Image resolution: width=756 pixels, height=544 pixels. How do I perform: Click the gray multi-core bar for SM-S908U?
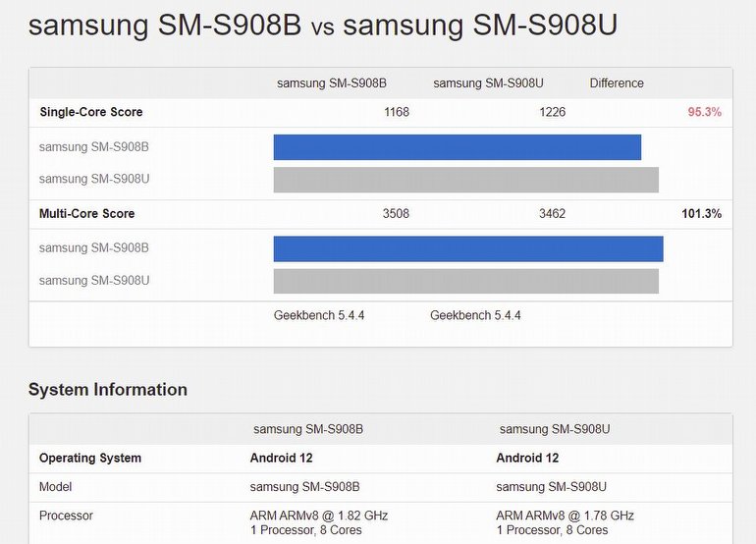pyautogui.click(x=465, y=281)
